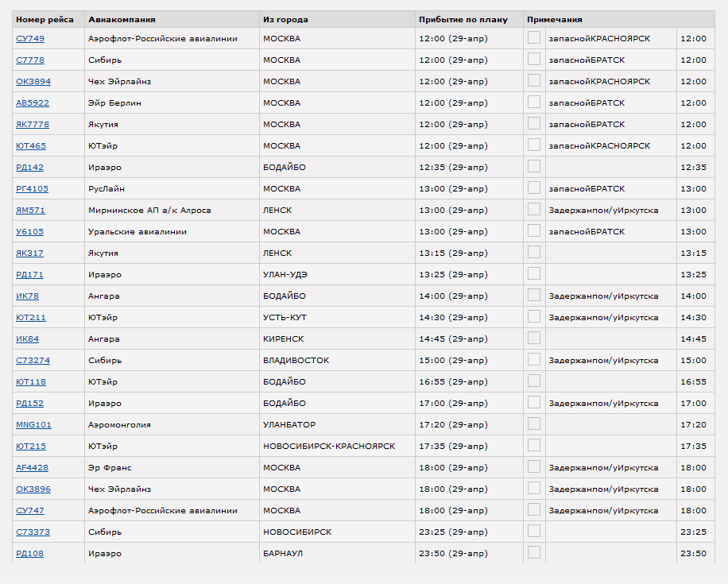Check the box in the MNG101 row
Viewport: 728px width, 584px height.
(534, 423)
